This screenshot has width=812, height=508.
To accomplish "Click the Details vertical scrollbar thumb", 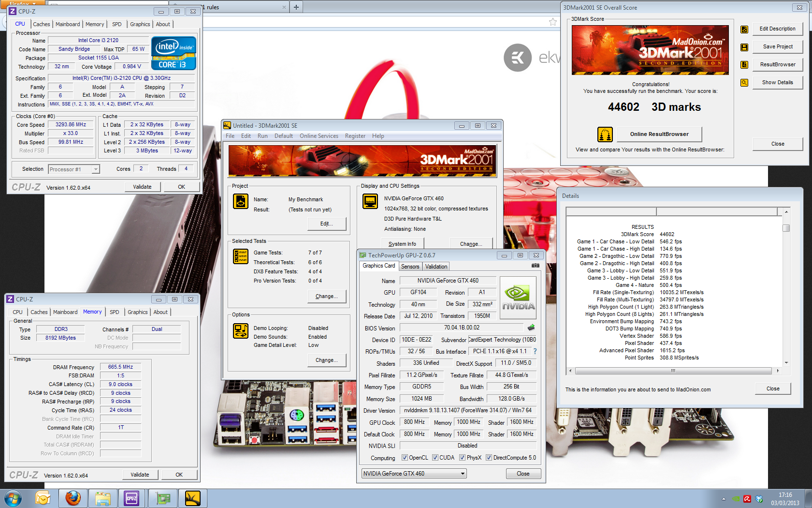I will [x=786, y=228].
